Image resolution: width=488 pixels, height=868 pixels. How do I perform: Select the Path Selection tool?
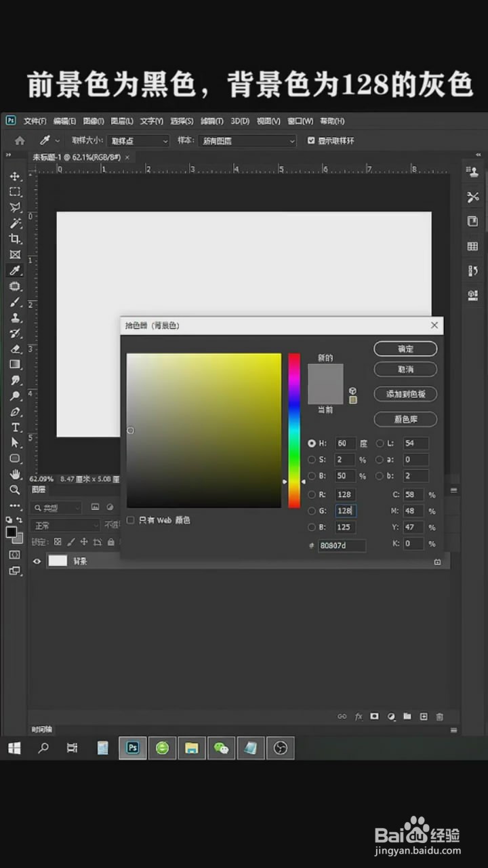[x=15, y=442]
